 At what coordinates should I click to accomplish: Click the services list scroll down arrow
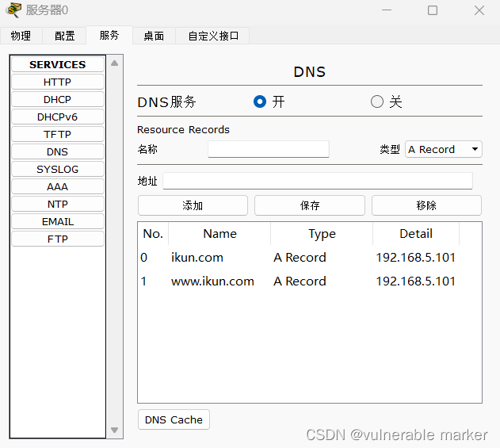click(114, 430)
